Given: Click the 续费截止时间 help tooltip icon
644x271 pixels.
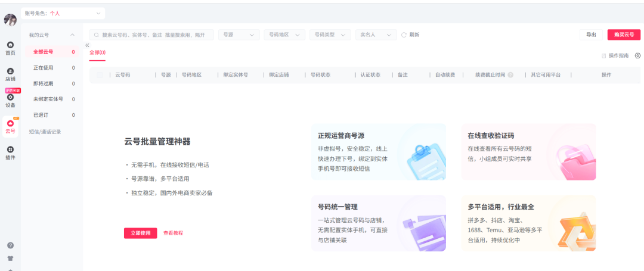Looking at the screenshot, I should point(510,75).
